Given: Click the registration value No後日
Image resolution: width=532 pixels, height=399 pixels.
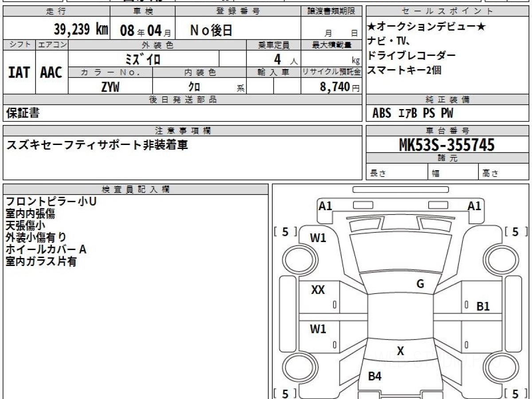Looking at the screenshot, I should pyautogui.click(x=211, y=30).
